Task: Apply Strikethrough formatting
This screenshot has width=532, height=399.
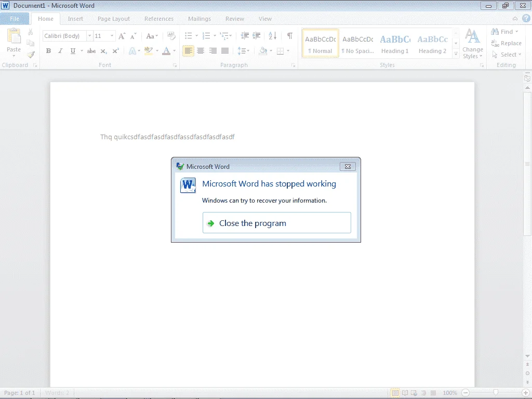Action: [x=91, y=51]
